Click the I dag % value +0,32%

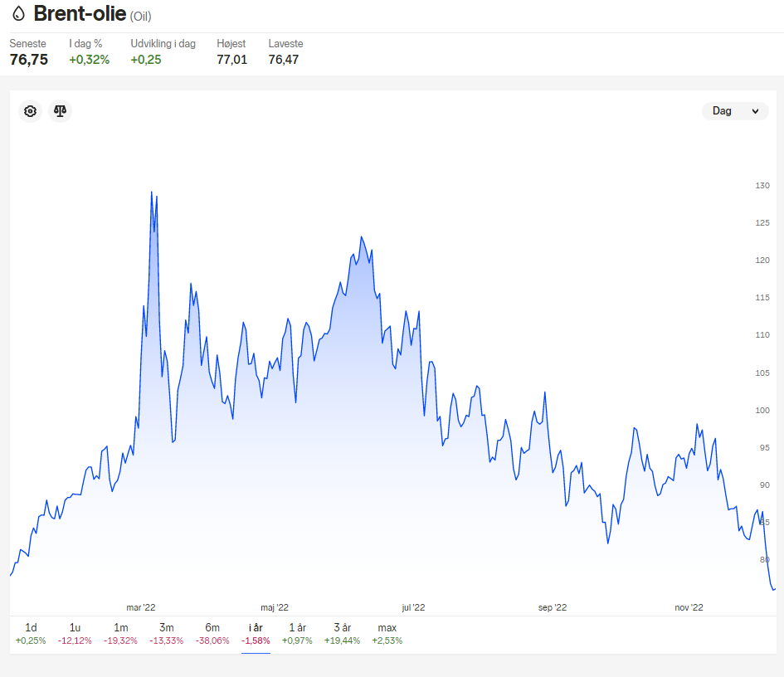coord(89,60)
